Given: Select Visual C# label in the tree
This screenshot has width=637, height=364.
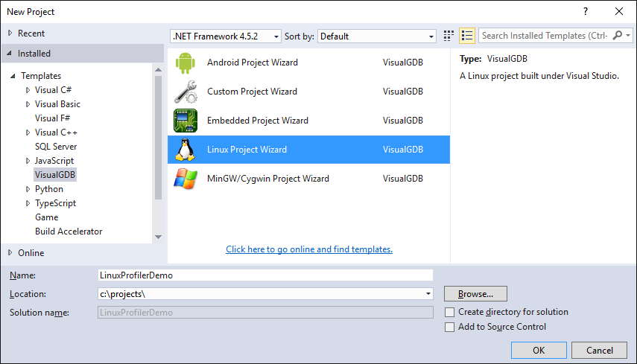Looking at the screenshot, I should (53, 90).
